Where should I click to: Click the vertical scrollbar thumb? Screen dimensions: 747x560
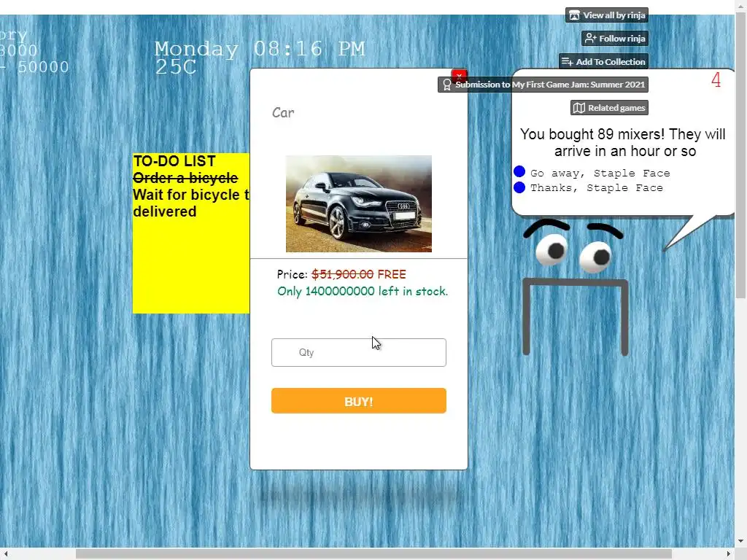coord(741,155)
